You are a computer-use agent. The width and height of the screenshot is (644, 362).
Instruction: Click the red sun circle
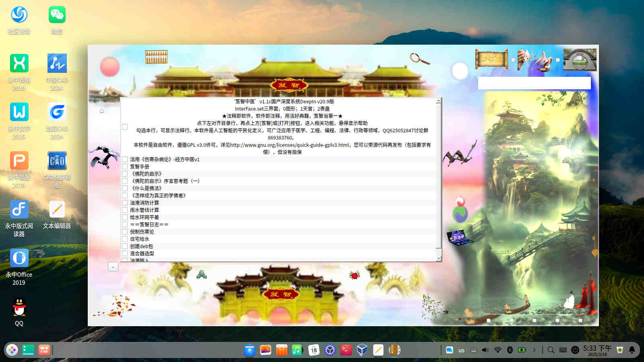[x=109, y=66]
